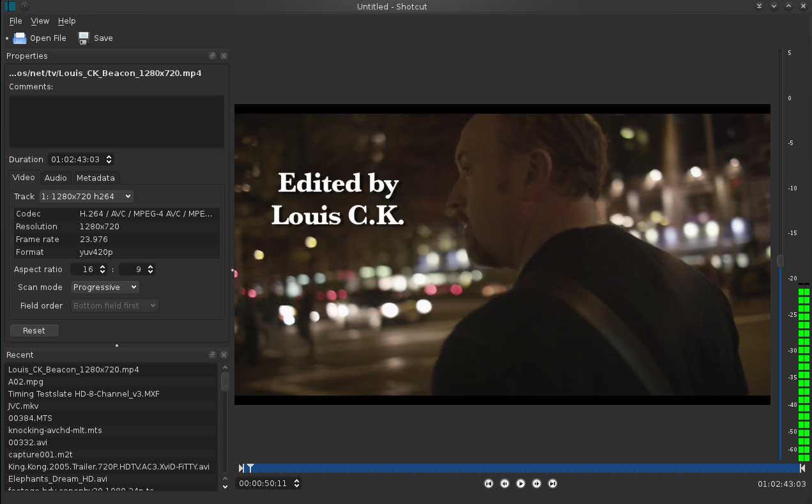Open the File menu
This screenshot has width=812, height=504.
(x=15, y=21)
